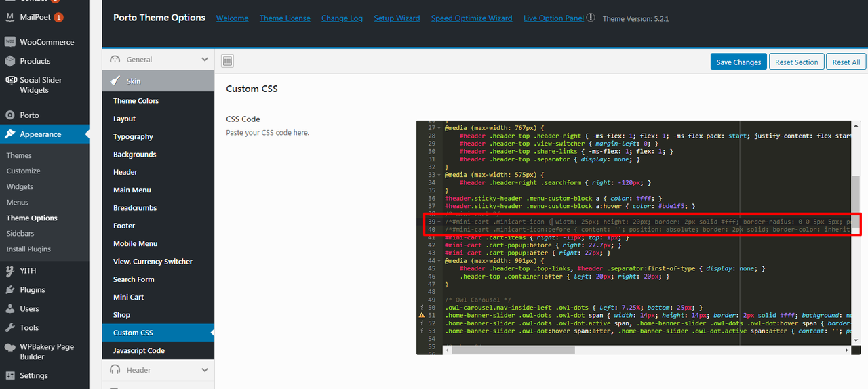Open View, Currency Switcher section
868x389 pixels.
click(153, 262)
